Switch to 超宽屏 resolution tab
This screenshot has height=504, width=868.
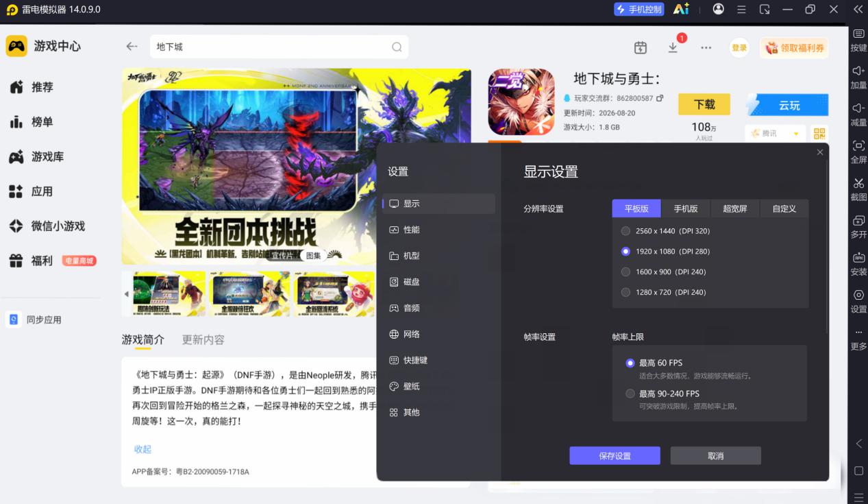pos(734,208)
